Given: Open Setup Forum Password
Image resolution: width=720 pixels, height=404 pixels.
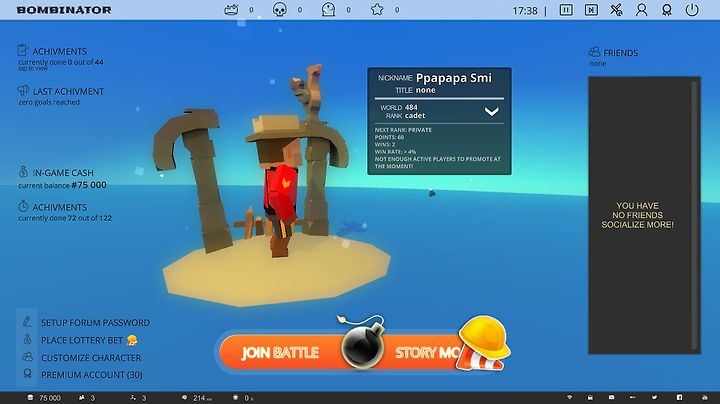Looking at the screenshot, I should click(95, 323).
